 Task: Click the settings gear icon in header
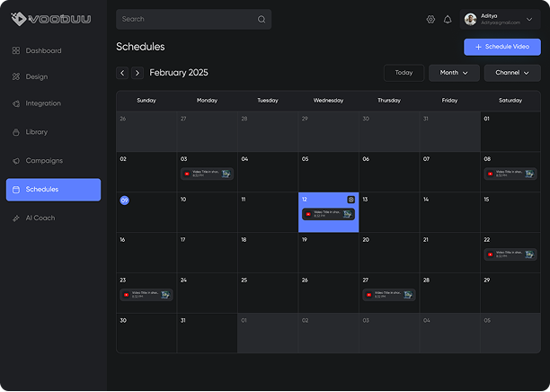click(x=430, y=19)
